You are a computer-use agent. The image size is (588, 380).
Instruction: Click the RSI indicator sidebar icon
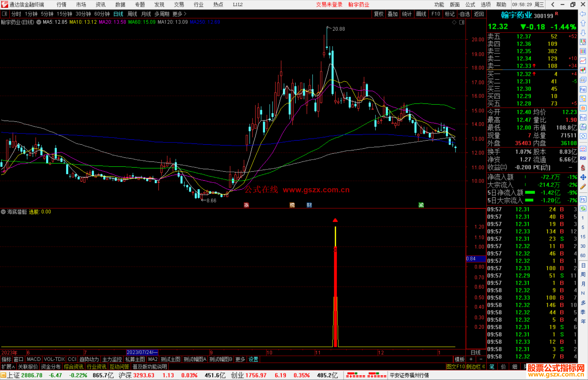(583, 158)
